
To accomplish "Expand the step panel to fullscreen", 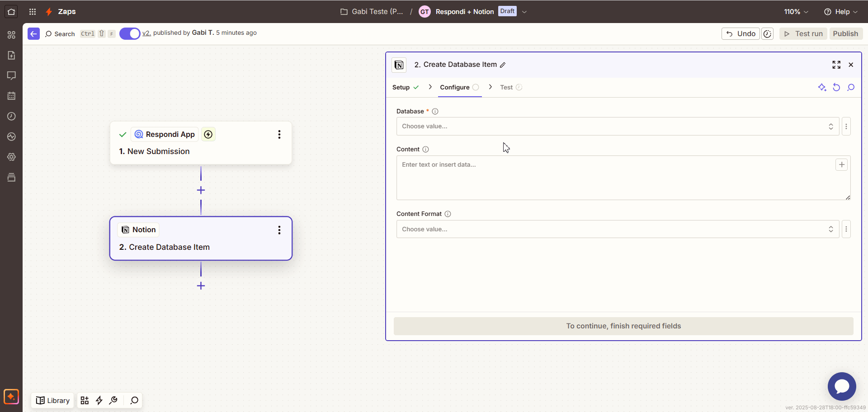I will (836, 65).
